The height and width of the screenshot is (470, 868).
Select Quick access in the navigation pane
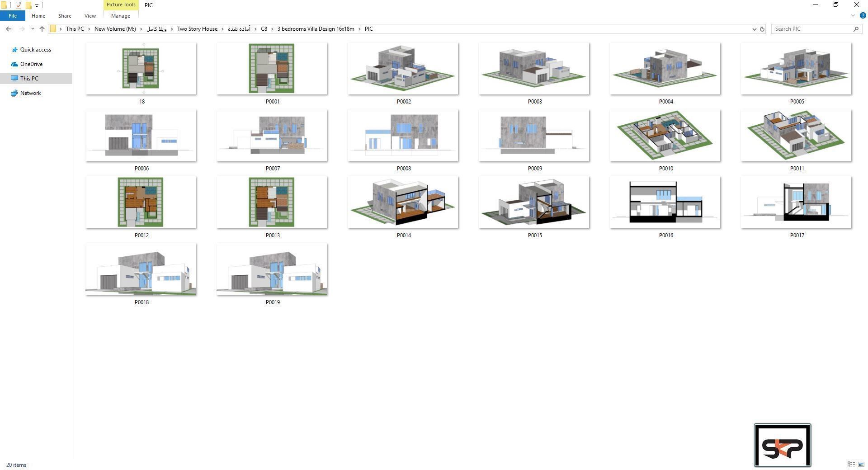36,50
